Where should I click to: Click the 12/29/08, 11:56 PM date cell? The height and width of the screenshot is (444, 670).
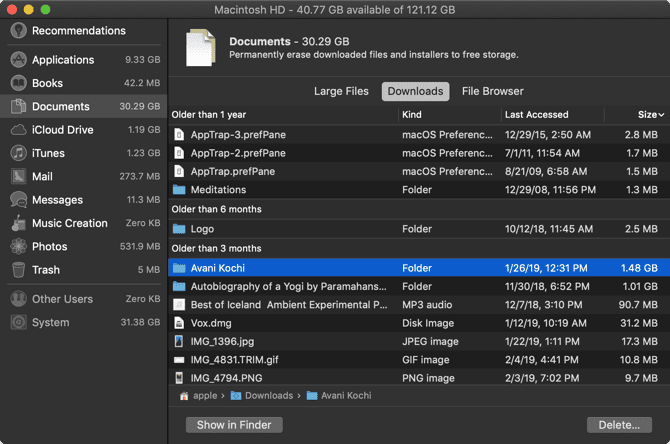tap(550, 190)
